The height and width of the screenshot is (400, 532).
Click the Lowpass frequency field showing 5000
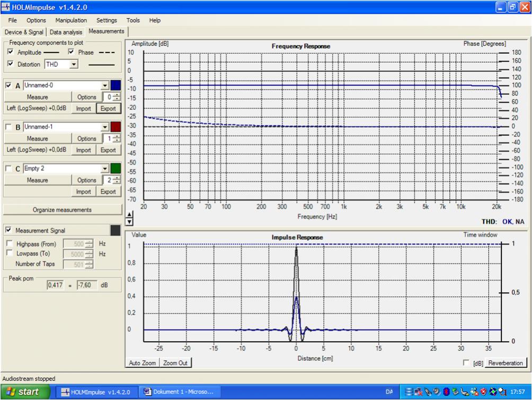pos(78,254)
